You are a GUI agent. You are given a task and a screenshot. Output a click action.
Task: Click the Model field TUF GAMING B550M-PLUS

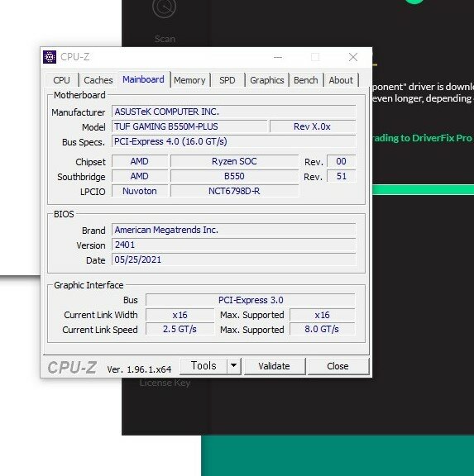point(189,126)
